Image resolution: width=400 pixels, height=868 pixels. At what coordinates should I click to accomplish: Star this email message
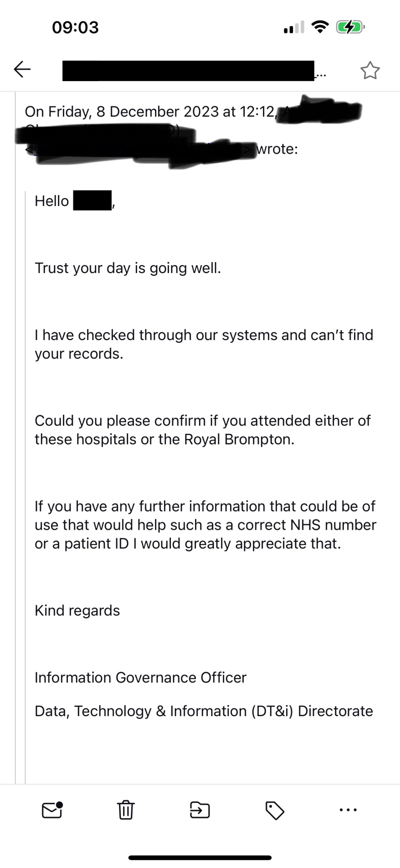coord(369,70)
